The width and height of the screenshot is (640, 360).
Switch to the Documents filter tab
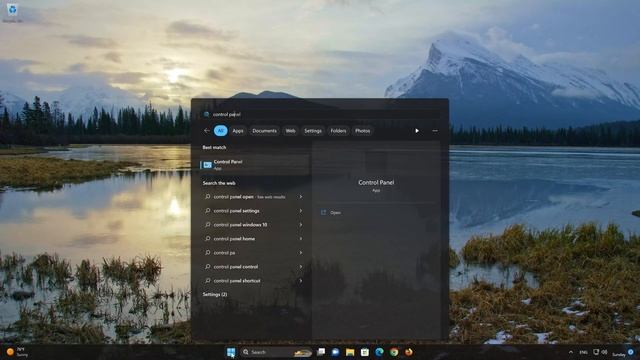264,131
